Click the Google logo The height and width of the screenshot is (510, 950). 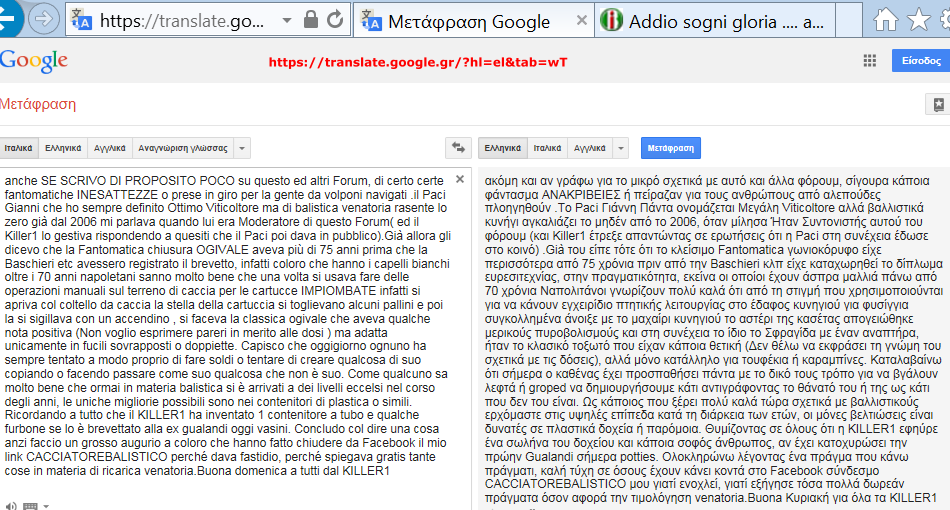[34, 61]
